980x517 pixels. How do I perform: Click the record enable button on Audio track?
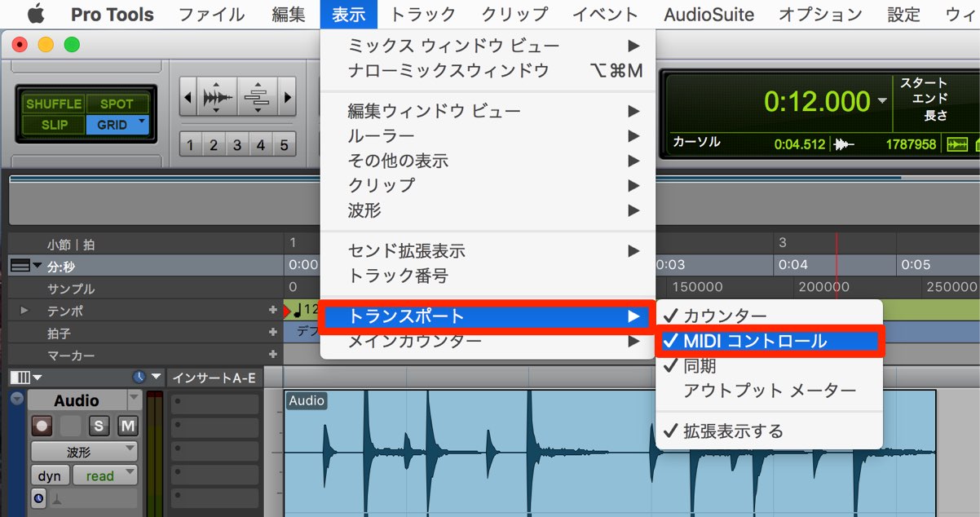pyautogui.click(x=42, y=426)
